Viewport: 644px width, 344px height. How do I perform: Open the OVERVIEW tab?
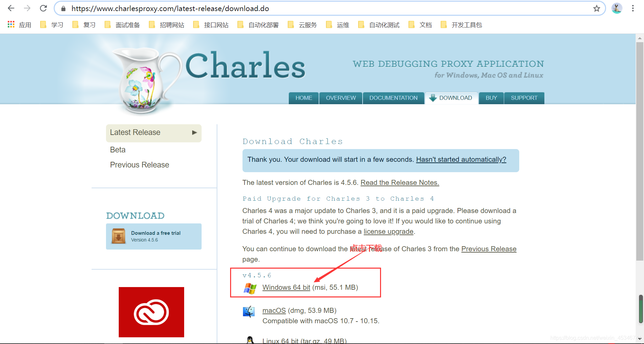tap(341, 98)
